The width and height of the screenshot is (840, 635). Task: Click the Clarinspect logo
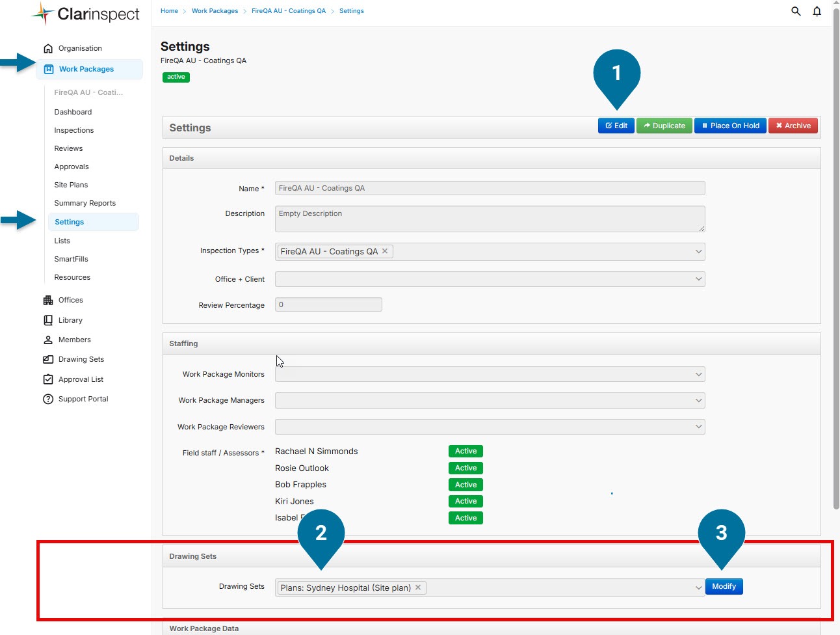click(86, 14)
